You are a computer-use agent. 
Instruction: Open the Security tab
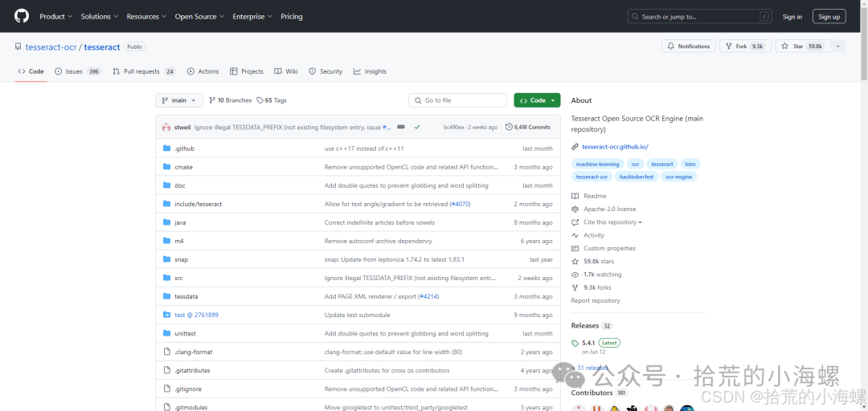[325, 71]
